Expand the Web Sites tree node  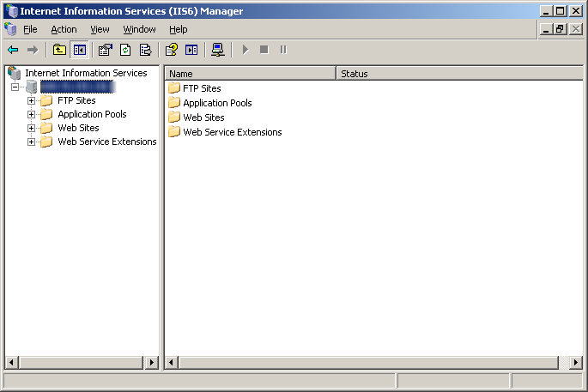[x=31, y=128]
